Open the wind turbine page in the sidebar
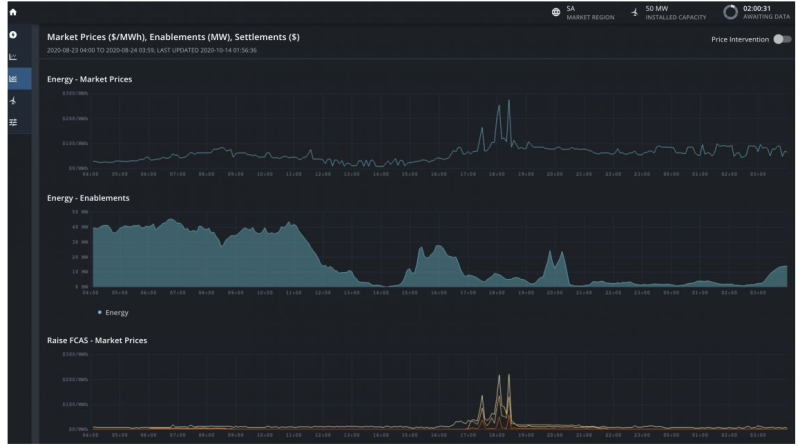This screenshot has width=800, height=446. 15,101
